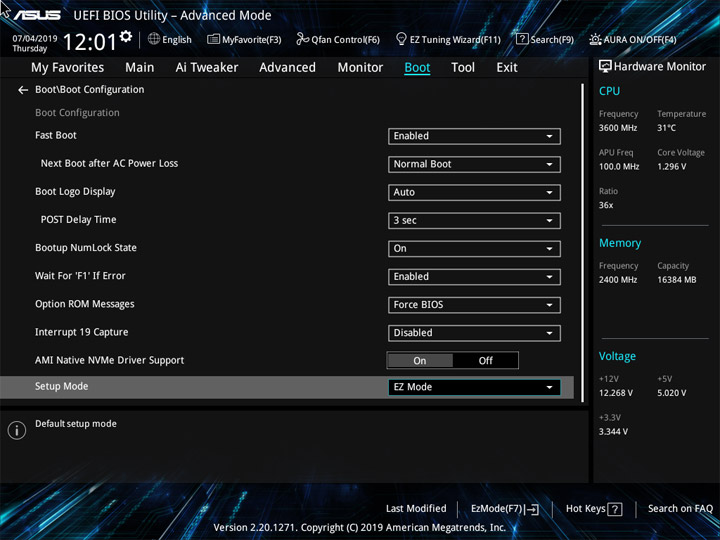Open Qfan Control fan icon
Viewport: 720px width, 540px height.
tap(303, 39)
